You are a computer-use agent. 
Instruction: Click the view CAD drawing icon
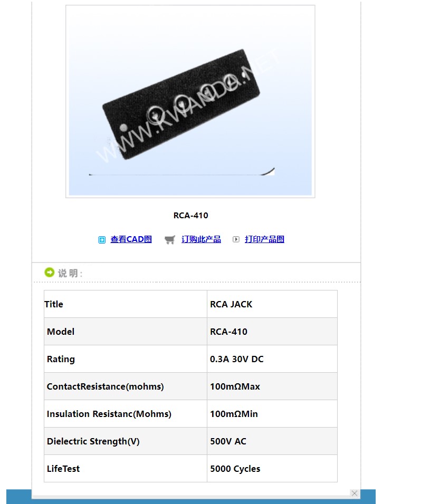102,240
